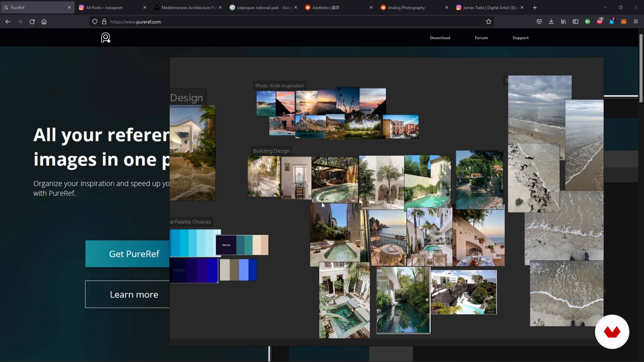Toggle the browser sidebar icon
The image size is (644, 362).
576,22
